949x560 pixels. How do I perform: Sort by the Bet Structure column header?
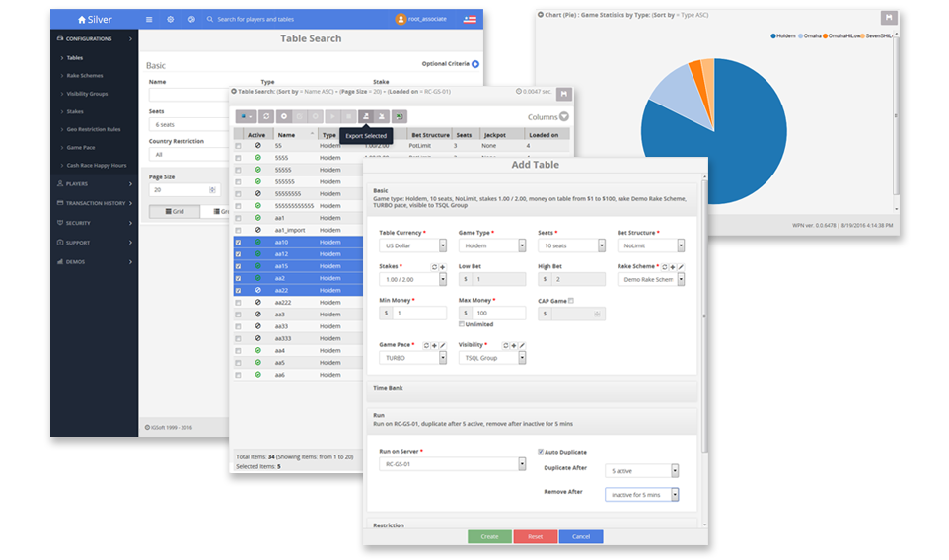(x=430, y=135)
